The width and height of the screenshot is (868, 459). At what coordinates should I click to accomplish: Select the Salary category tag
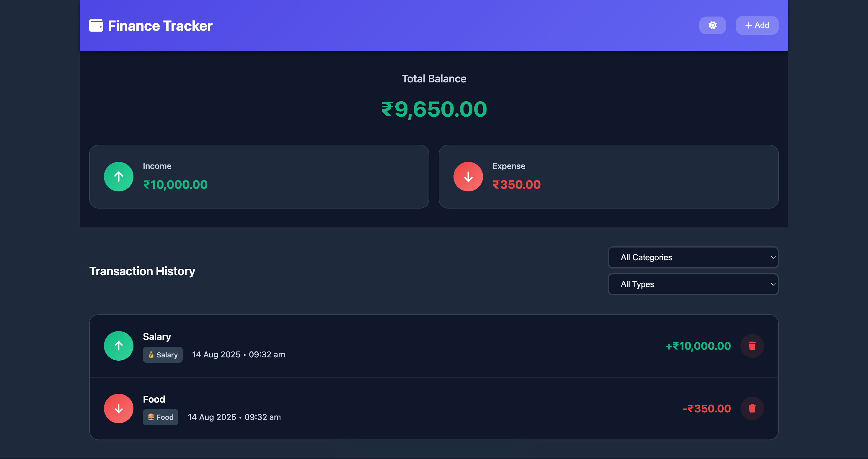point(163,354)
